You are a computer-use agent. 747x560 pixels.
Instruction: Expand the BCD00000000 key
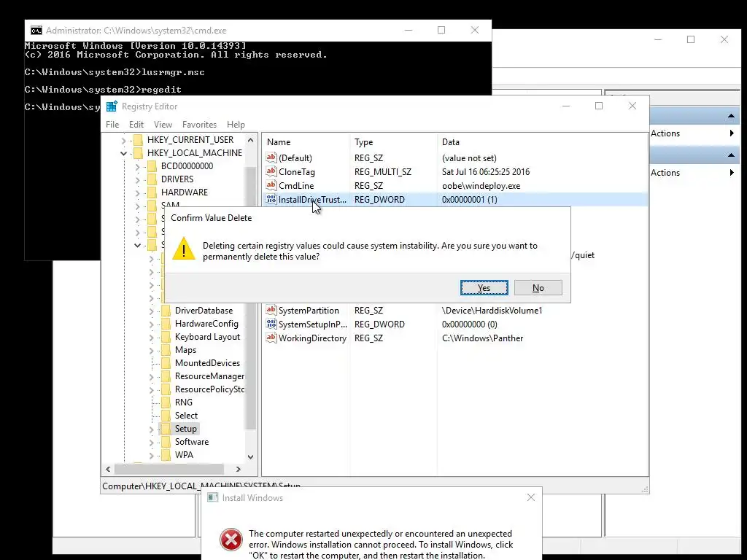click(137, 167)
